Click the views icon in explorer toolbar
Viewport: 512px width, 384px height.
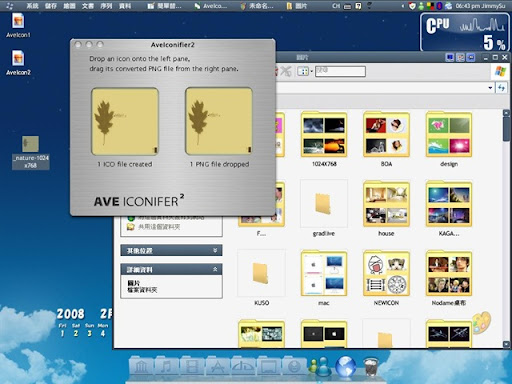click(303, 71)
